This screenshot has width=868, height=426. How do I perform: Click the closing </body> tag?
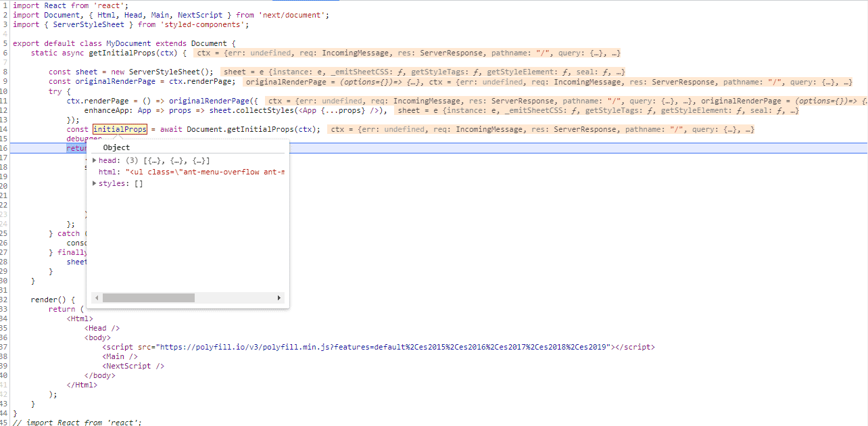point(100,375)
